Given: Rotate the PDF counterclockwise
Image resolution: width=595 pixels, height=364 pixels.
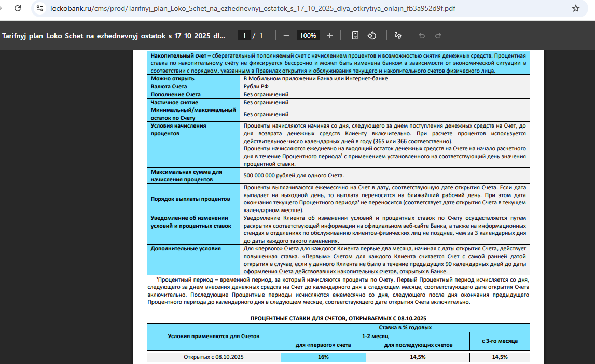Looking at the screenshot, I should [372, 36].
